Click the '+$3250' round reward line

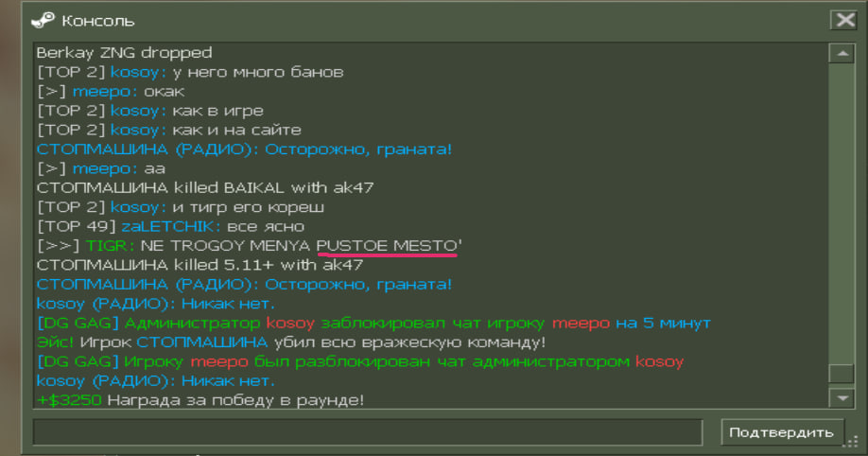[199, 400]
